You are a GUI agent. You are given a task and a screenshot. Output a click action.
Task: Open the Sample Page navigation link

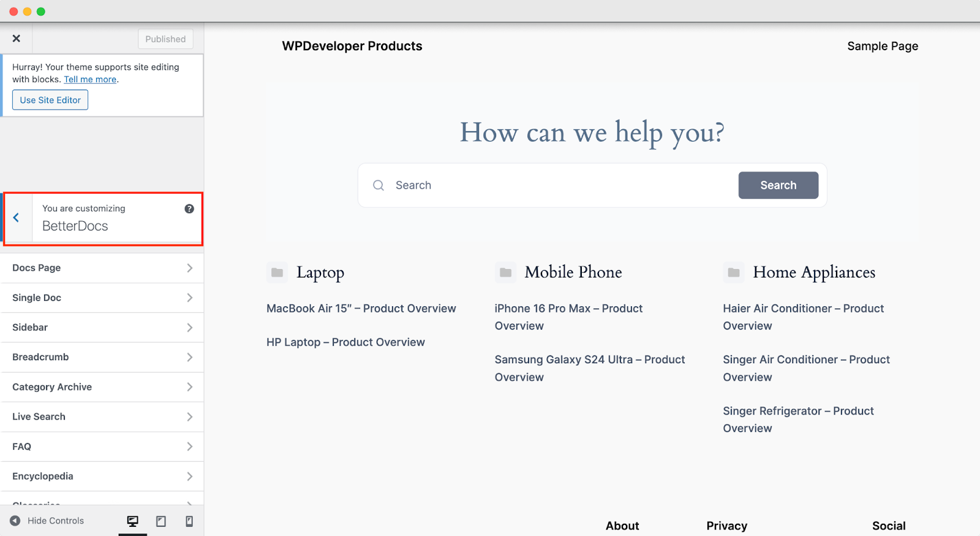coord(882,46)
